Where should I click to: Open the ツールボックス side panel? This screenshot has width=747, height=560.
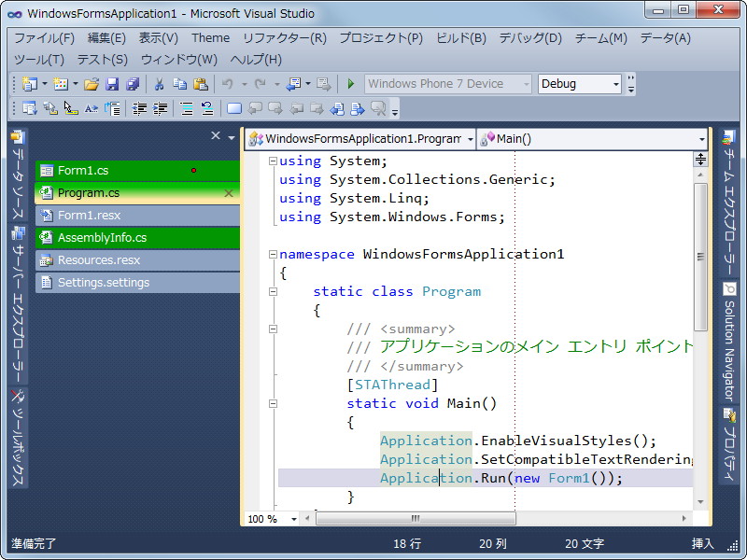point(18,439)
